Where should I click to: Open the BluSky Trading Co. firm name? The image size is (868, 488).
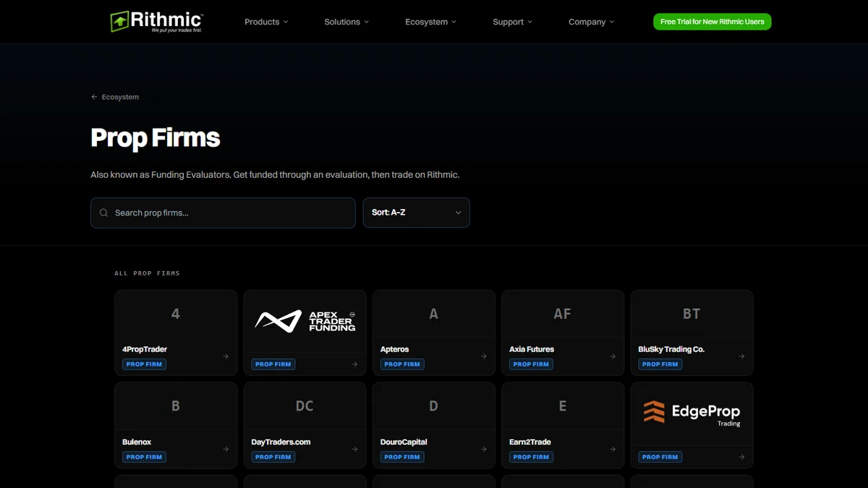[671, 349]
